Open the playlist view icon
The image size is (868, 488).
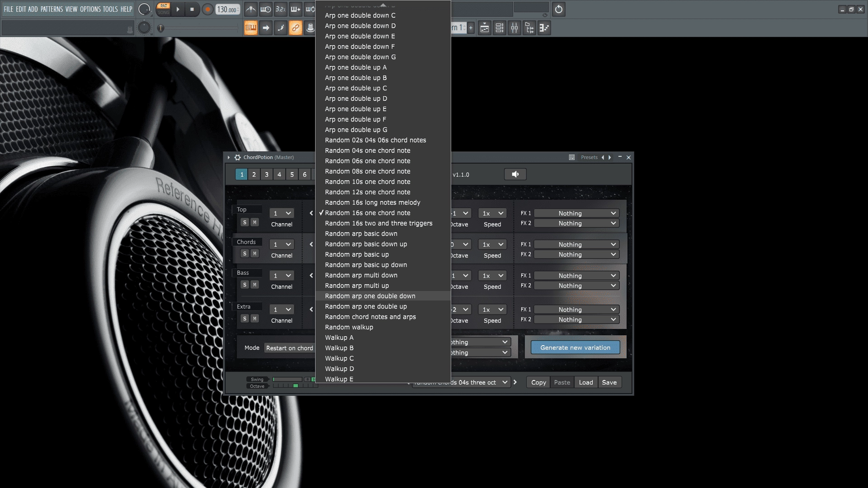485,28
